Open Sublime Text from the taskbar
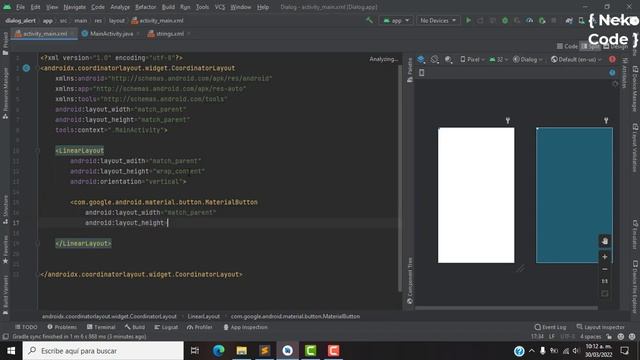640x360 pixels. pyautogui.click(x=264, y=351)
